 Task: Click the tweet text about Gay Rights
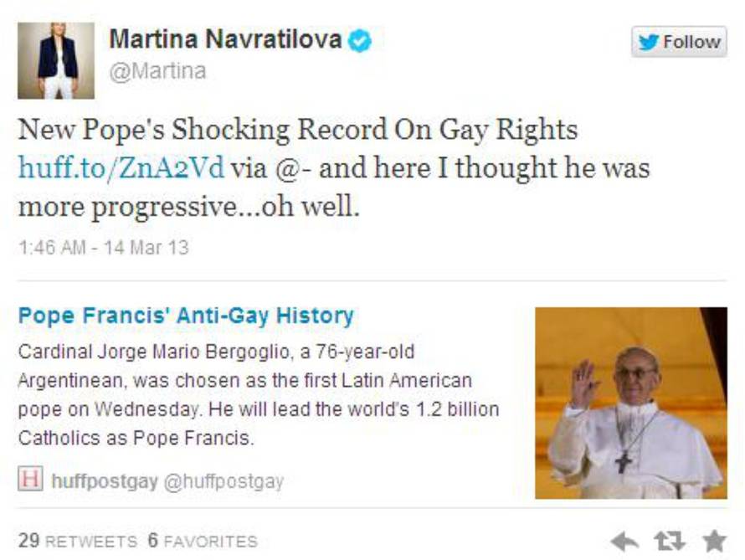click(333, 167)
